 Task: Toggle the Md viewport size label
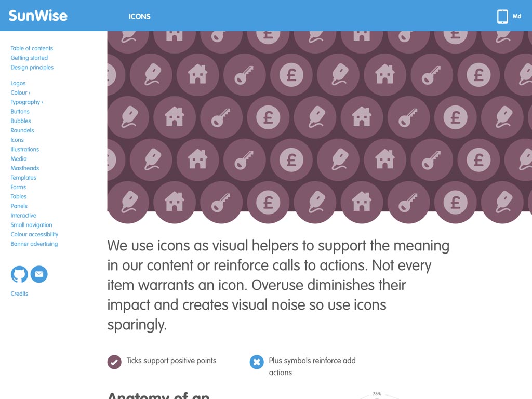(x=517, y=16)
